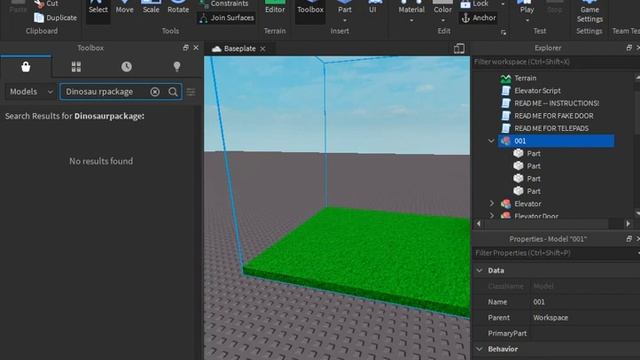
Task: Open the Part type dropdown arrow
Action: pos(344,20)
